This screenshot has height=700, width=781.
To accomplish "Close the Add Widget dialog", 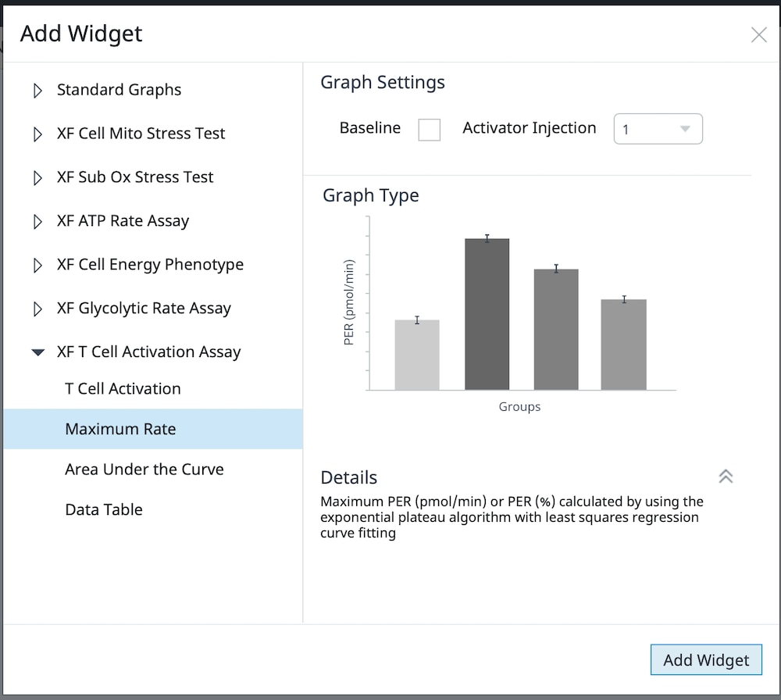I will click(x=758, y=35).
